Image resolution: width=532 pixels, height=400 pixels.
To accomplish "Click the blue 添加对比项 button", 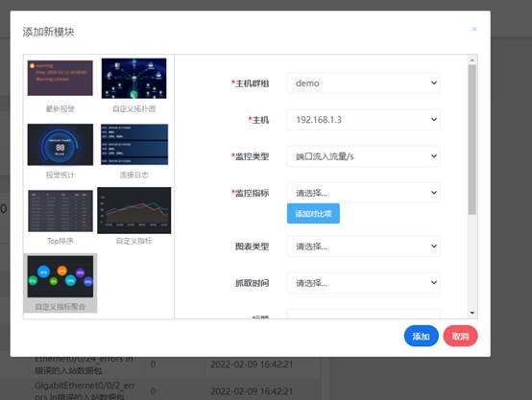I will coord(313,214).
